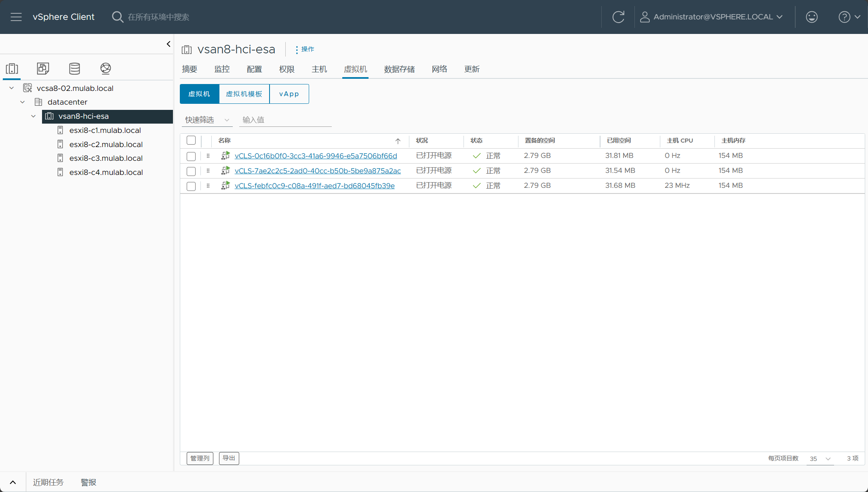868x492 pixels.
Task: Open the Monitor tab (监控)
Action: point(222,69)
